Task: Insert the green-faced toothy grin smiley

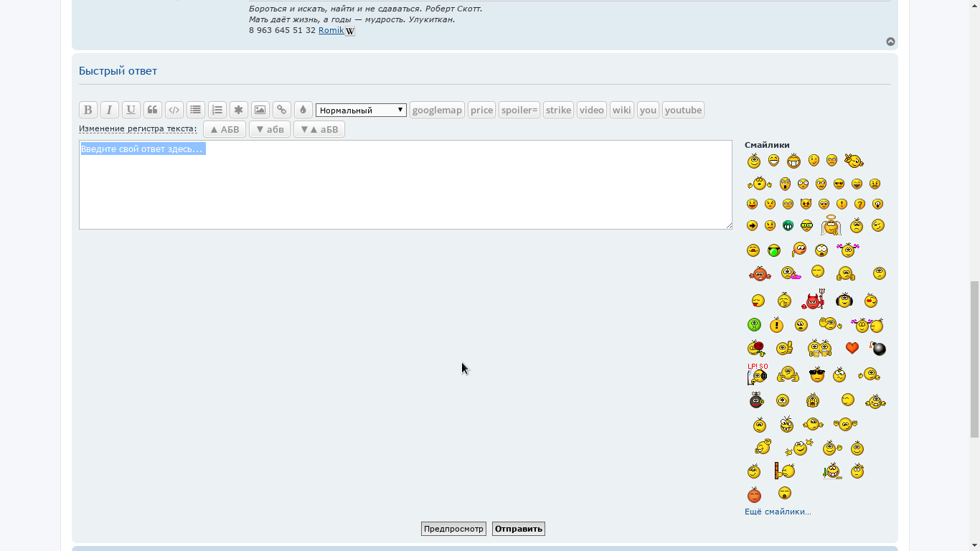Action: (788, 225)
